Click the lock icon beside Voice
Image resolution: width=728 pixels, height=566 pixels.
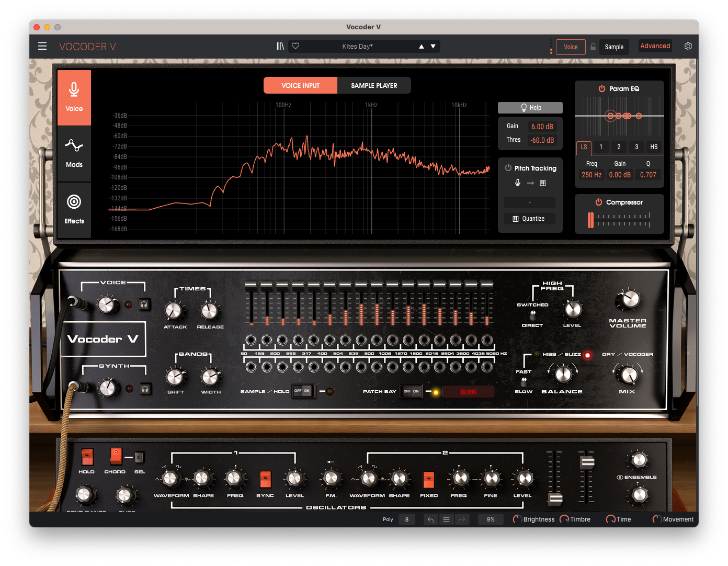(x=593, y=47)
